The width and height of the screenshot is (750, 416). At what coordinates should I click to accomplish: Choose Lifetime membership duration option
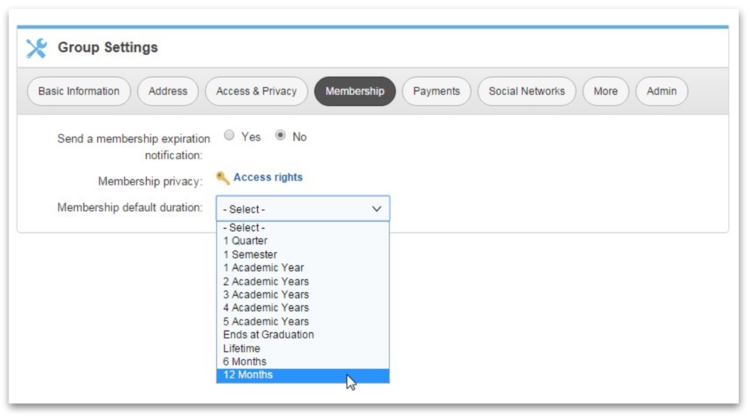coord(303,349)
